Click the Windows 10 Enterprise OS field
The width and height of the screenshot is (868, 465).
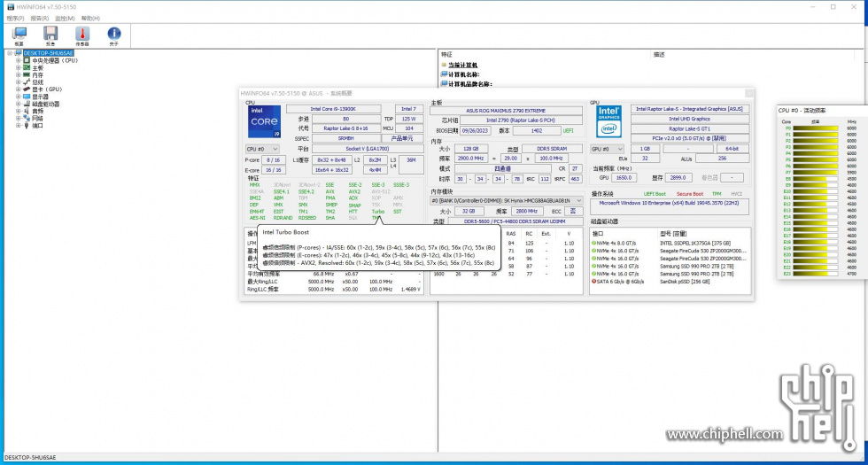coord(670,206)
